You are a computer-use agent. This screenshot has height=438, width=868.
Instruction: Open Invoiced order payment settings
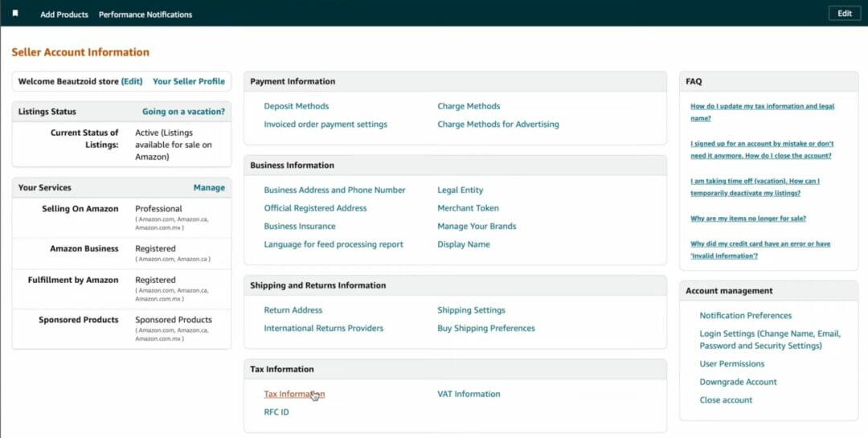coord(325,125)
